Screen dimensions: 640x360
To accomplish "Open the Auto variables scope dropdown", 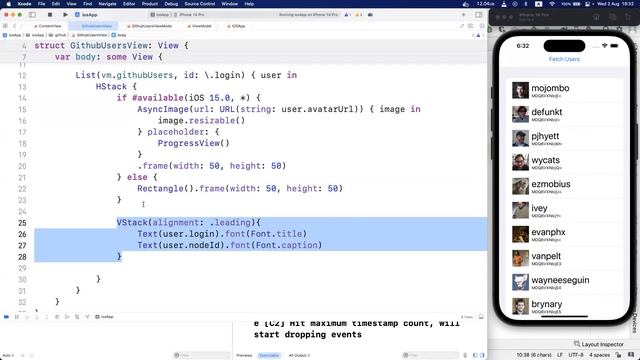I will click(x=8, y=355).
